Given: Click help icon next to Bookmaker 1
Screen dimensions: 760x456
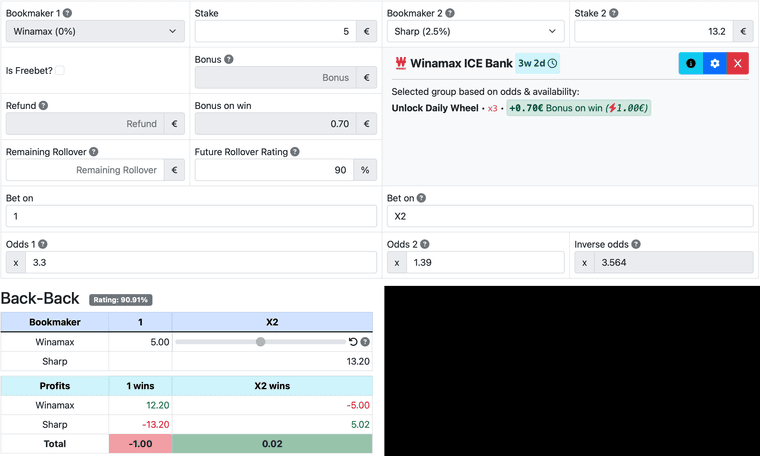Looking at the screenshot, I should point(67,13).
